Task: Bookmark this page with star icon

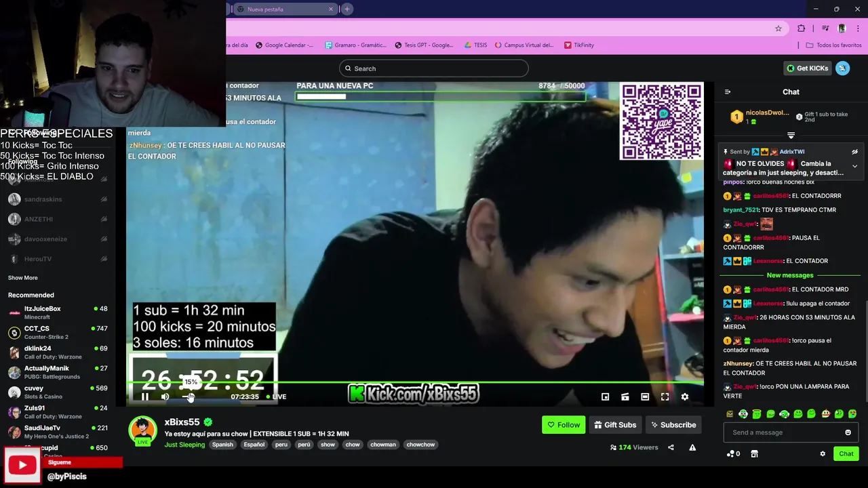Action: pos(778,28)
